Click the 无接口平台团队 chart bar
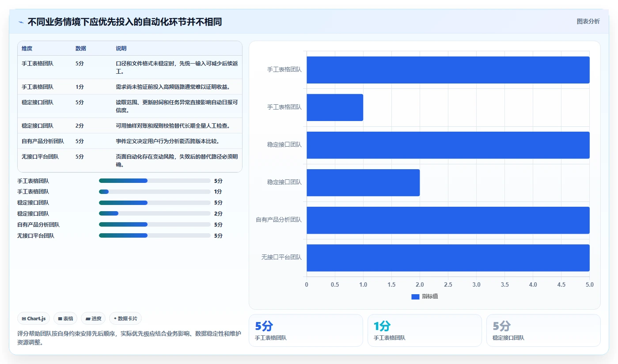The height and width of the screenshot is (364, 618). [x=448, y=258]
